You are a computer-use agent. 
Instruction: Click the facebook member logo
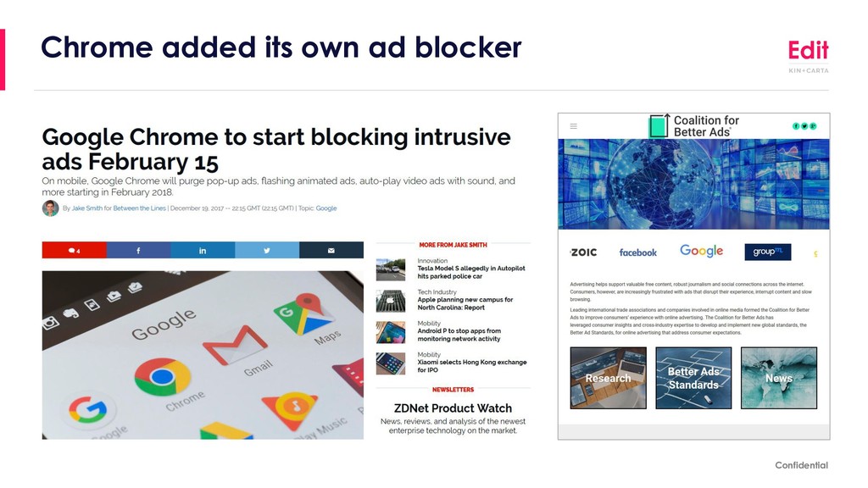637,252
